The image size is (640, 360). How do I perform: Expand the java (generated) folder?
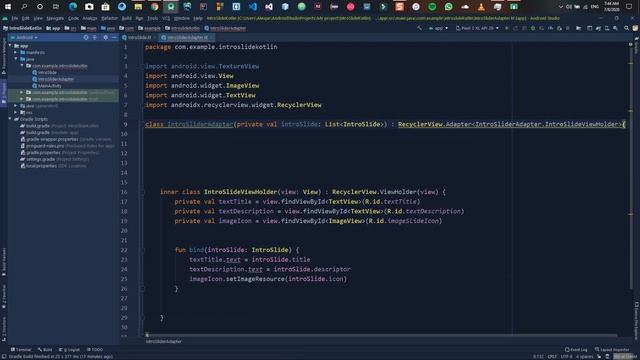pyautogui.click(x=16, y=106)
